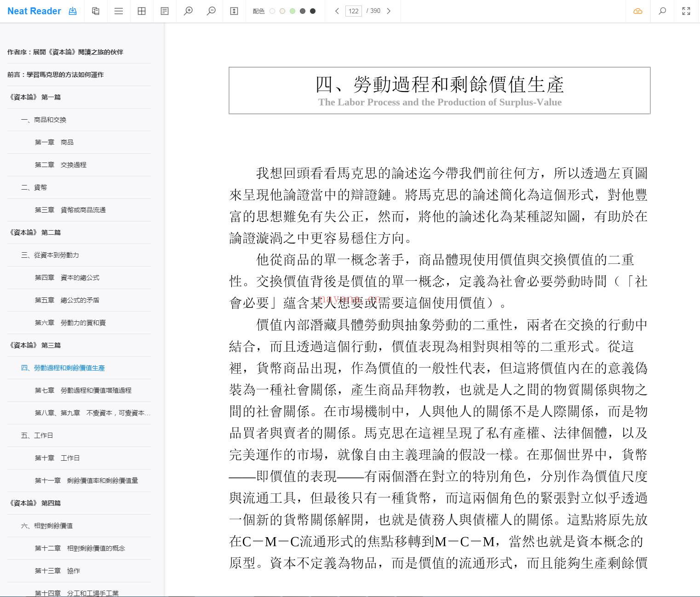Open 《資本論》第四篇 in contents

[34, 503]
